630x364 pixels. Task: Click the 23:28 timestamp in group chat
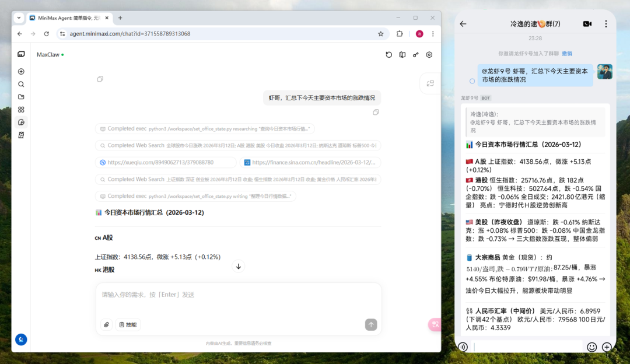click(x=535, y=38)
